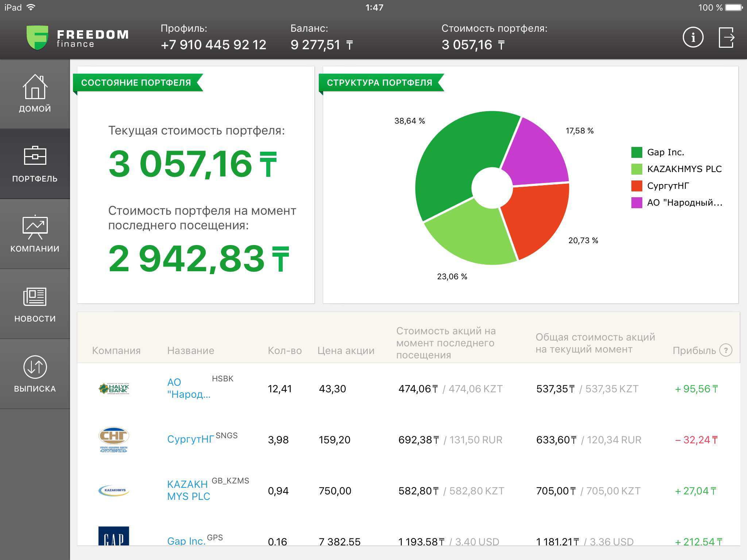Tap the СТРУКТУРА ПОРТФЕЛЯ ribbon header

click(x=379, y=83)
